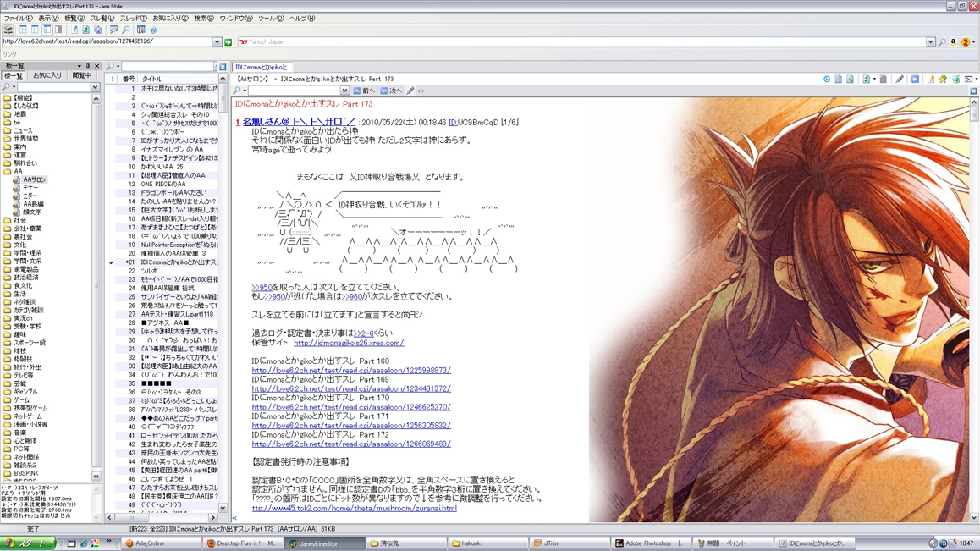Viewport: 980px width, 551px height.
Task: Click the green Go arrow beside address bar
Action: 228,42
